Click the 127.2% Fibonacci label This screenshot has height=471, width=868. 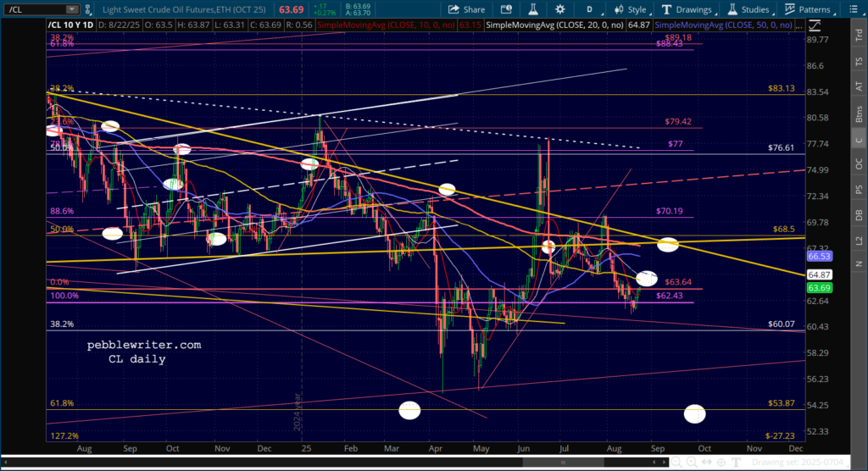point(64,435)
